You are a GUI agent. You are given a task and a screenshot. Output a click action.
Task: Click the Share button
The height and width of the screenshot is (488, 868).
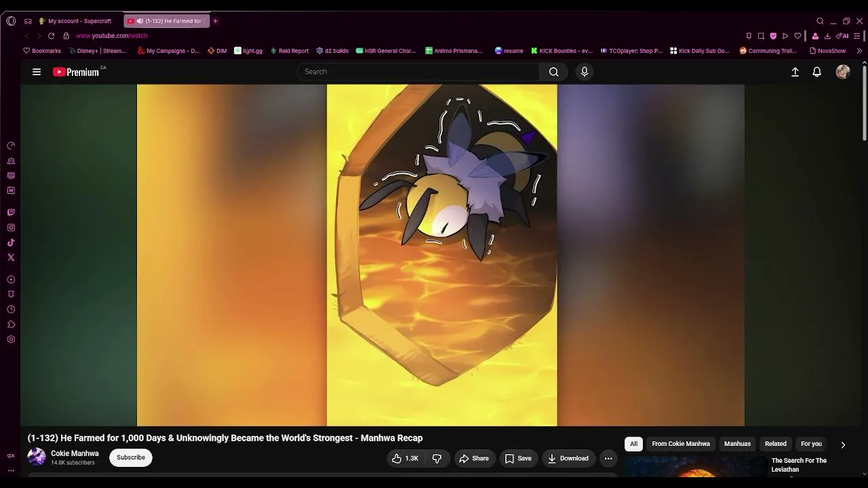tap(474, 459)
